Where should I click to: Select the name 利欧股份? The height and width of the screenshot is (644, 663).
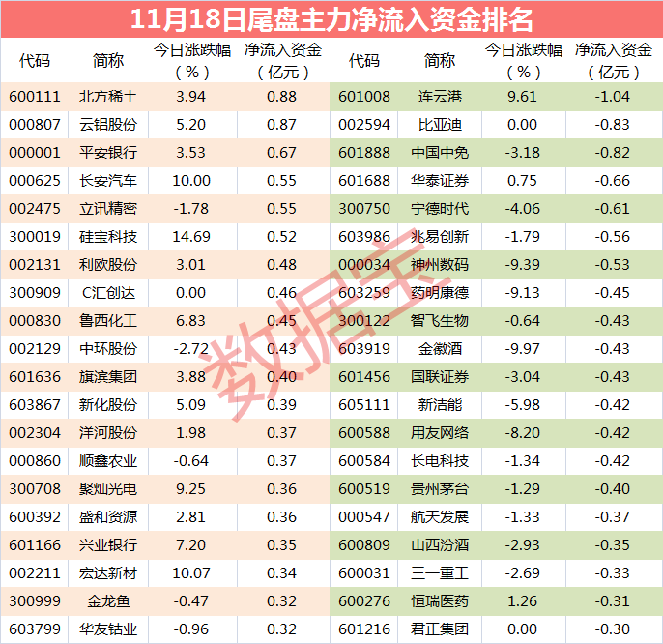click(x=108, y=264)
